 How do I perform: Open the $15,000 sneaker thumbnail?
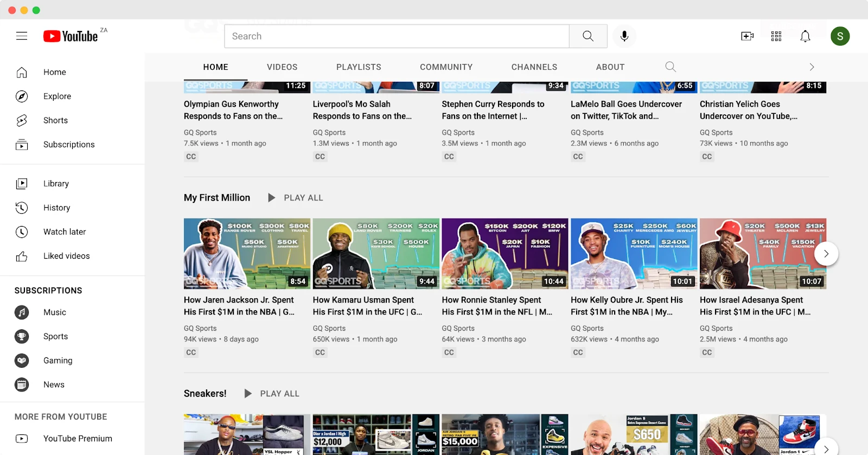tap(505, 434)
